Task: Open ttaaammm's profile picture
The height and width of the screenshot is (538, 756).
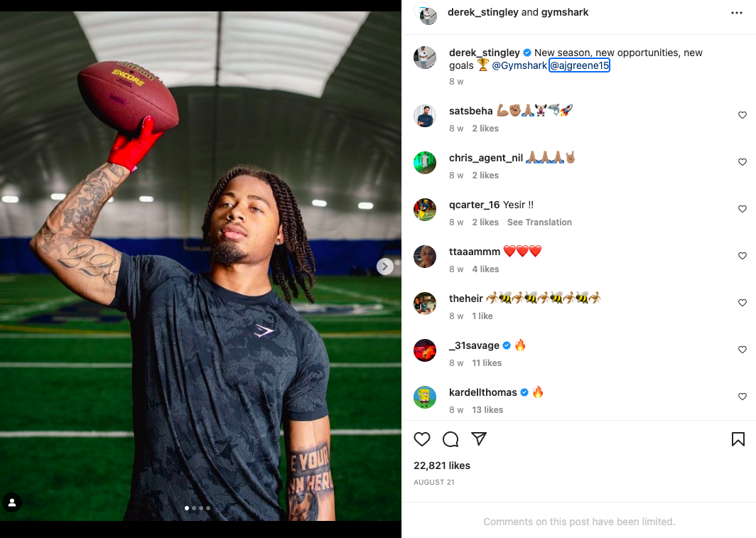Action: [x=425, y=257]
